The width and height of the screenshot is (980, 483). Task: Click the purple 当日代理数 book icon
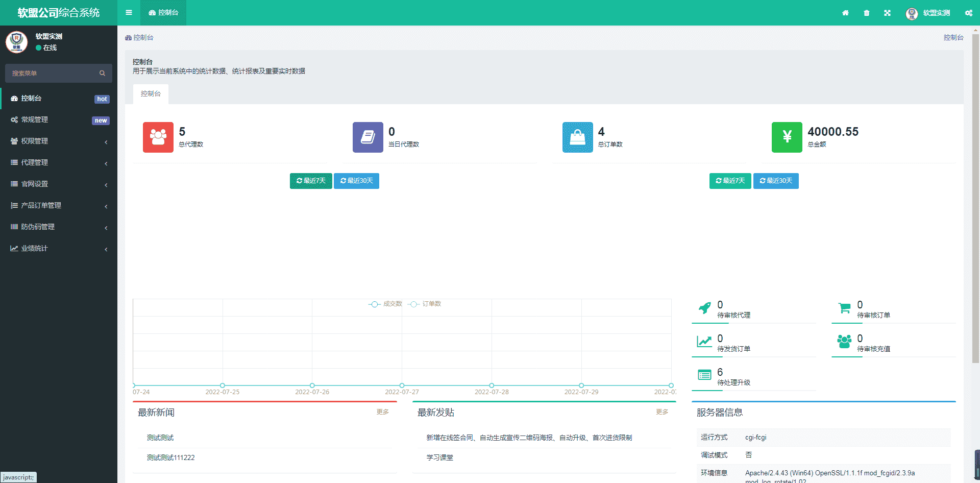point(368,137)
